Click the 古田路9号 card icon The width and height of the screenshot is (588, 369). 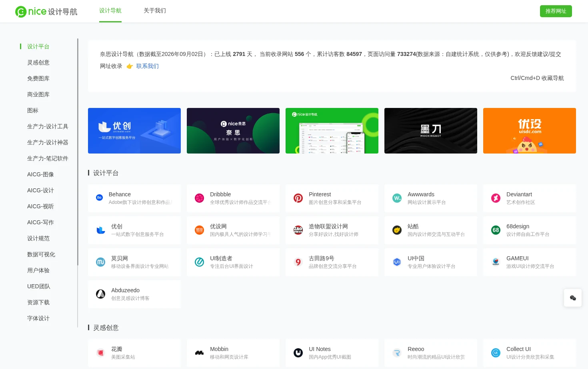[298, 262]
